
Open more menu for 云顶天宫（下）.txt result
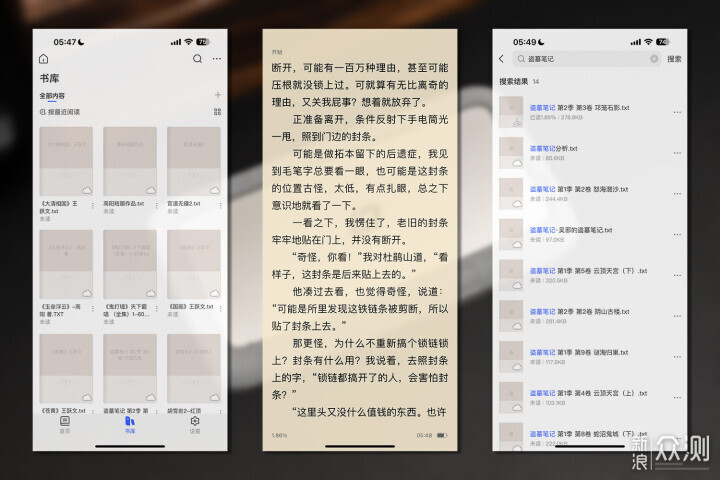click(x=677, y=275)
